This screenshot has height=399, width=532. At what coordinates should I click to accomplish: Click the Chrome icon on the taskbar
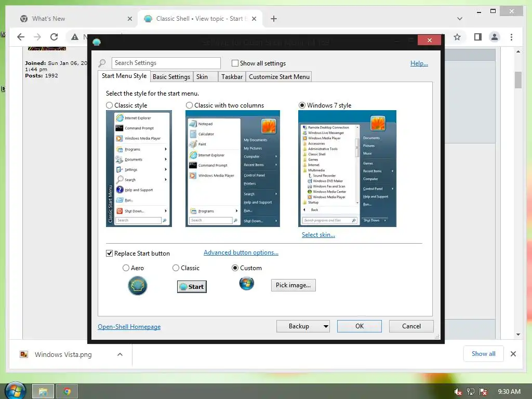pyautogui.click(x=67, y=392)
